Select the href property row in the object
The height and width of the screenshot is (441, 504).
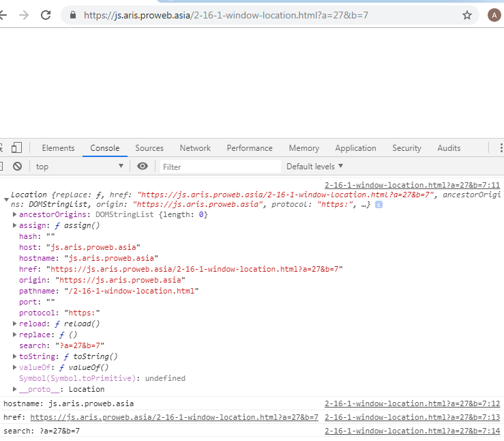181,269
